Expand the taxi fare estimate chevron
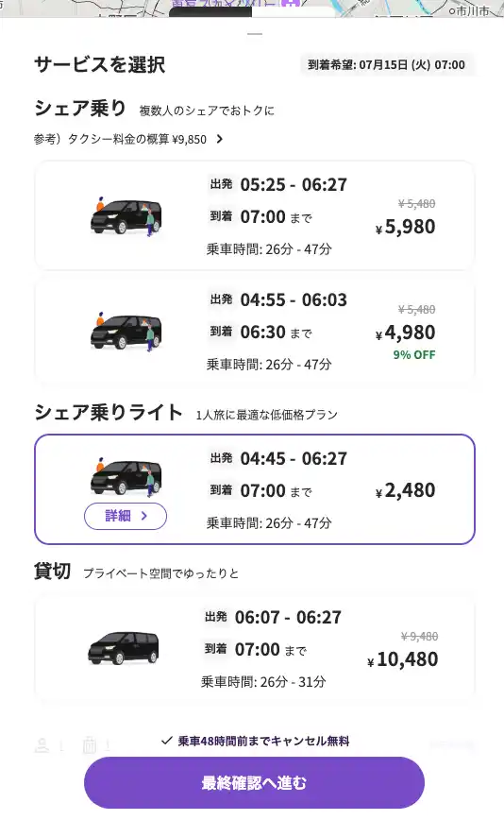Image resolution: width=504 pixels, height=820 pixels. pyautogui.click(x=220, y=139)
